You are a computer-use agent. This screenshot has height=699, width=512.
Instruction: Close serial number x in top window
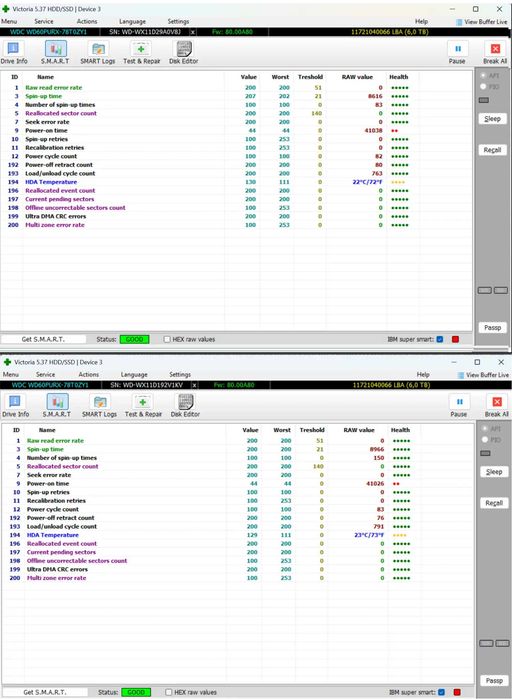tap(193, 32)
